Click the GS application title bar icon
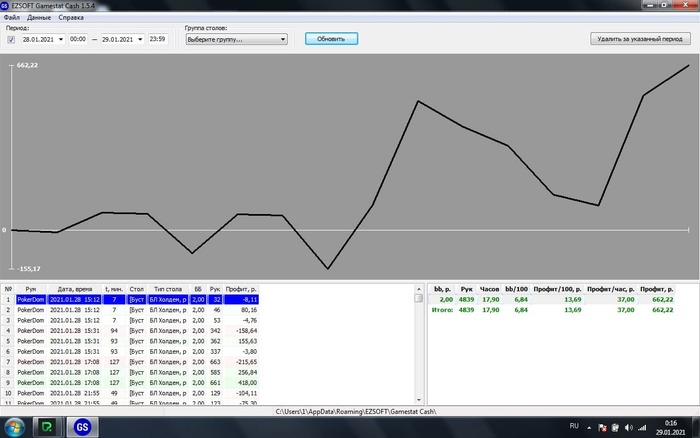The height and width of the screenshot is (438, 700). pos(4,6)
